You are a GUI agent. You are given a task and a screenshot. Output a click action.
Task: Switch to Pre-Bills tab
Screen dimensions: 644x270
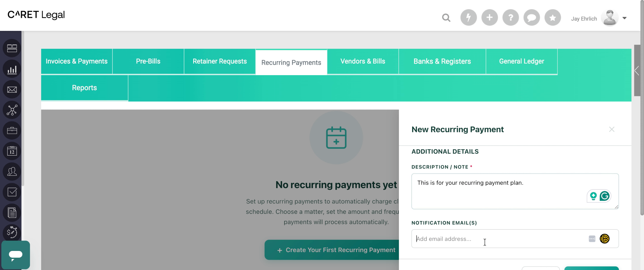[148, 61]
